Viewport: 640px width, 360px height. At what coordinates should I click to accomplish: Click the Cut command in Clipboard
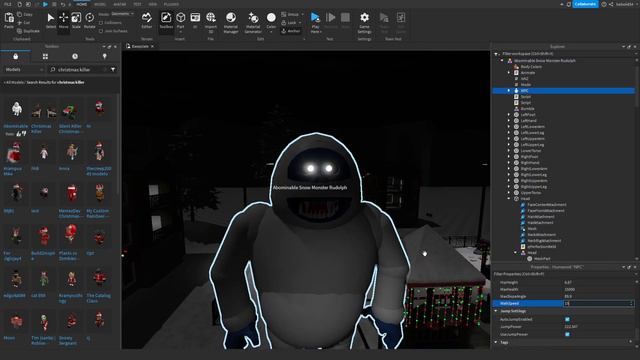click(24, 22)
